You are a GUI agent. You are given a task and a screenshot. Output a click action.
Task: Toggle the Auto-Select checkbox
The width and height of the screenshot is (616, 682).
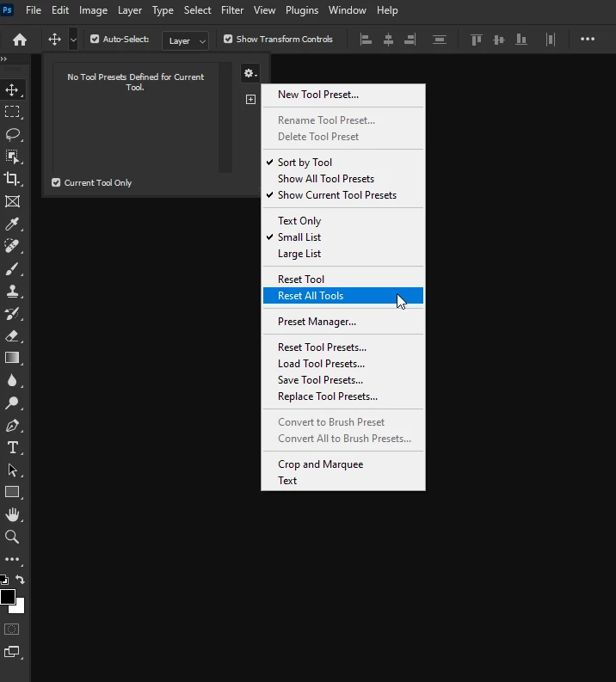tap(95, 40)
